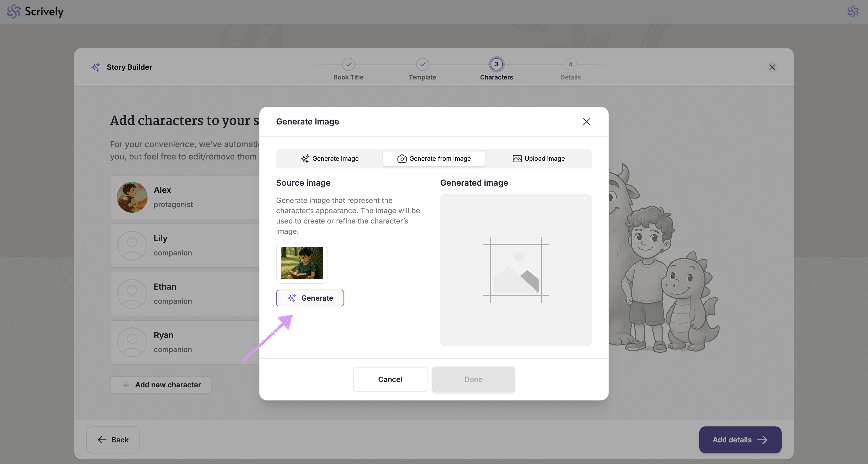
Task: Click the generated image placeholder area
Action: click(x=516, y=270)
